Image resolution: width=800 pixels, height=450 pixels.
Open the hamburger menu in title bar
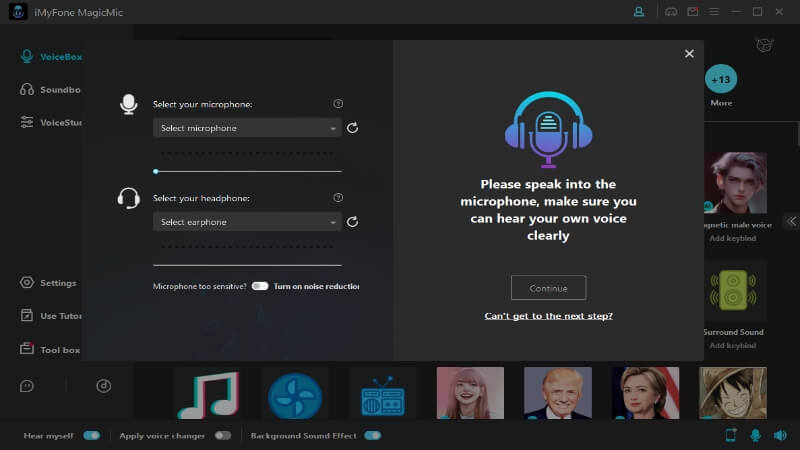point(714,12)
